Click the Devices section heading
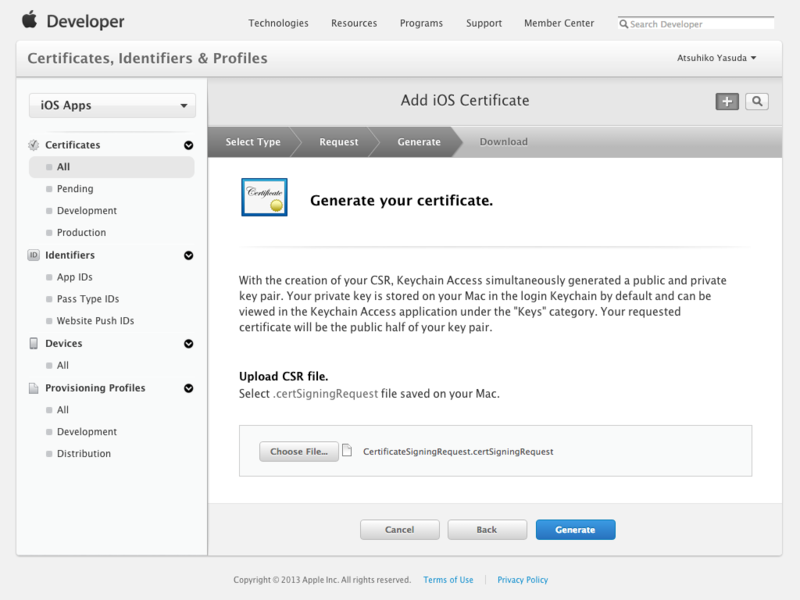This screenshot has height=600, width=800. point(64,343)
